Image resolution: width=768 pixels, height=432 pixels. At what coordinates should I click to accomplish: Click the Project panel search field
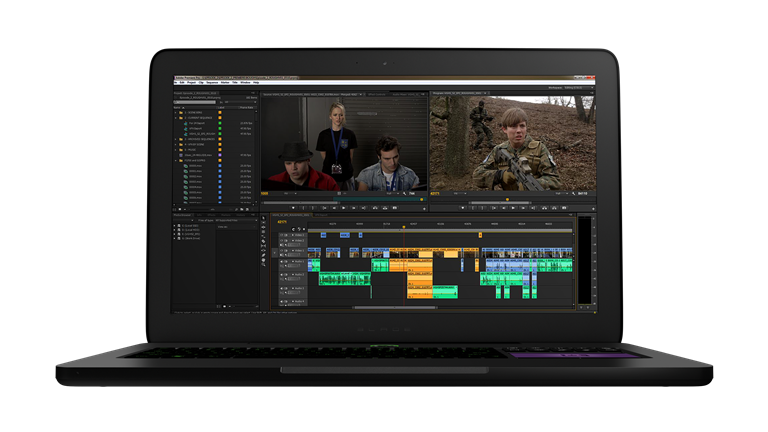point(195,100)
